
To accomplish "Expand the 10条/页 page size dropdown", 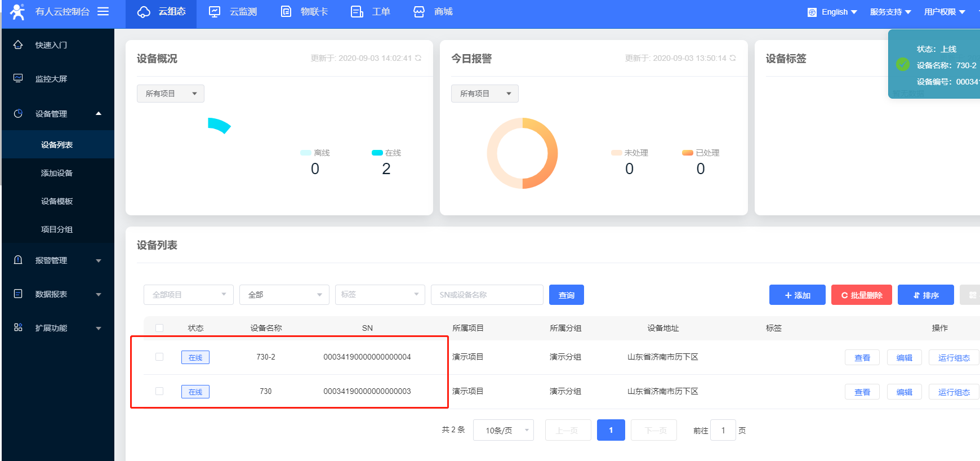I will coord(503,430).
